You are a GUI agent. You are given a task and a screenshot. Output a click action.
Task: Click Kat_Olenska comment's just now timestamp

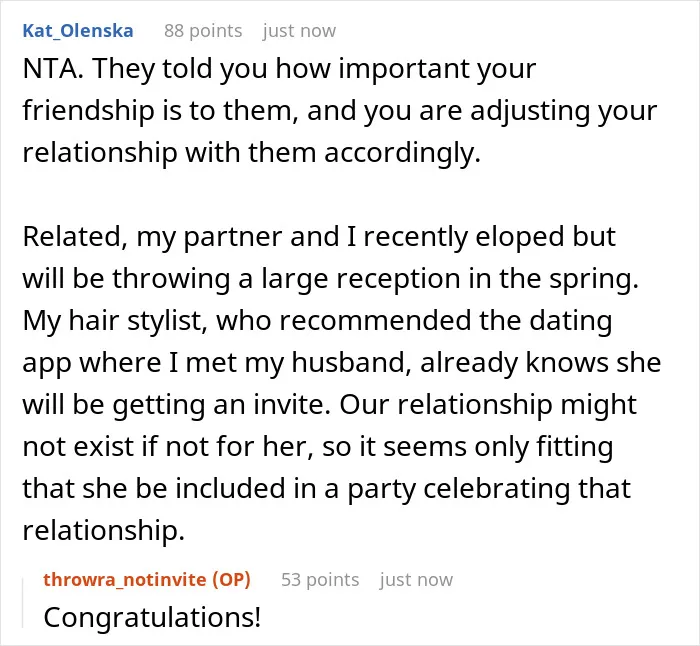pyautogui.click(x=299, y=31)
